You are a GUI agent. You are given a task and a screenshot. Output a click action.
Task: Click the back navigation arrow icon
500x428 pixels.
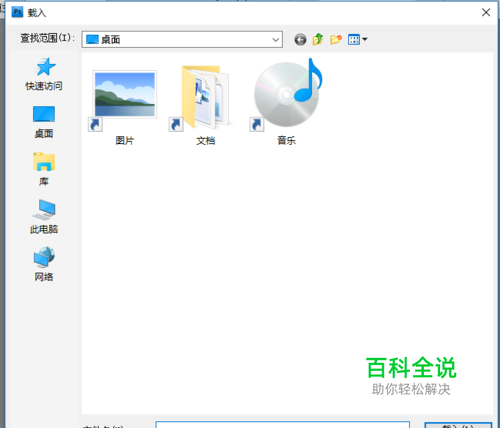tap(300, 40)
